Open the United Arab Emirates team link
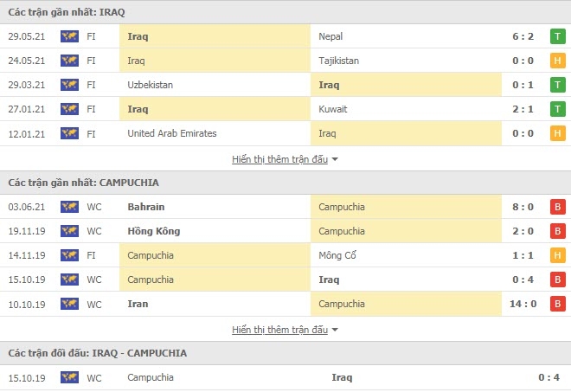571x392 pixels. point(172,133)
